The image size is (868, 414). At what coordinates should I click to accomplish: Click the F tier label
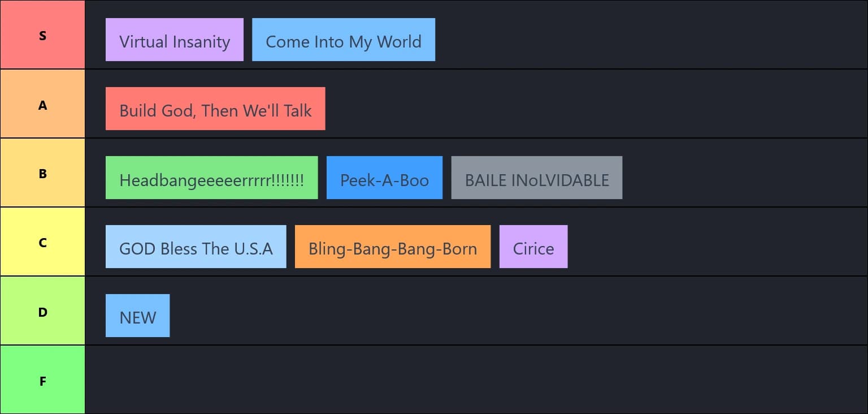click(42, 380)
